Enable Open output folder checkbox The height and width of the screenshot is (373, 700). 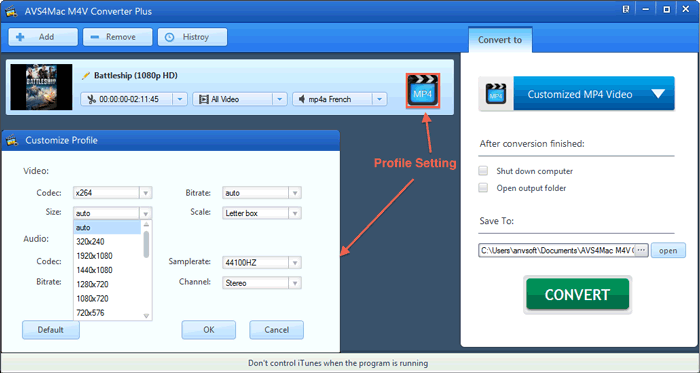click(483, 188)
